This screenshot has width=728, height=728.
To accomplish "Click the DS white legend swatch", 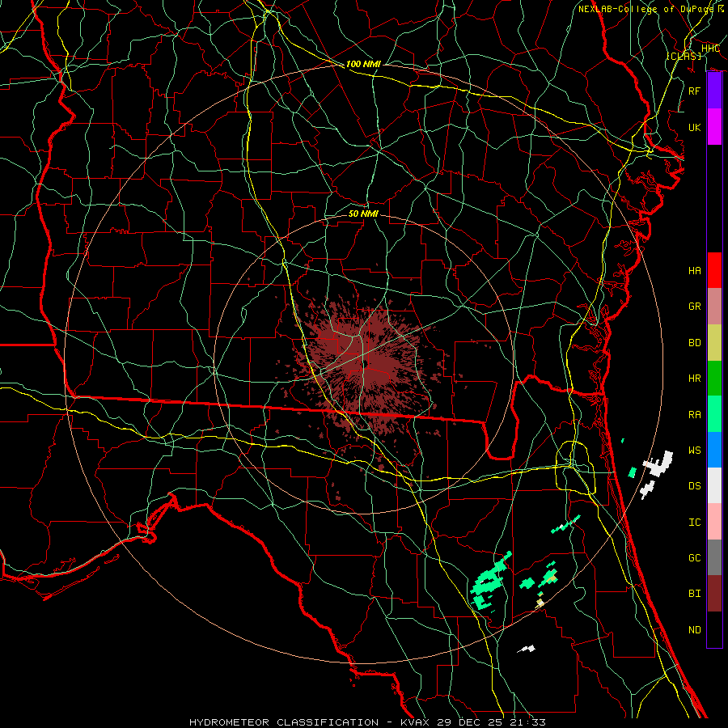I will click(x=714, y=485).
